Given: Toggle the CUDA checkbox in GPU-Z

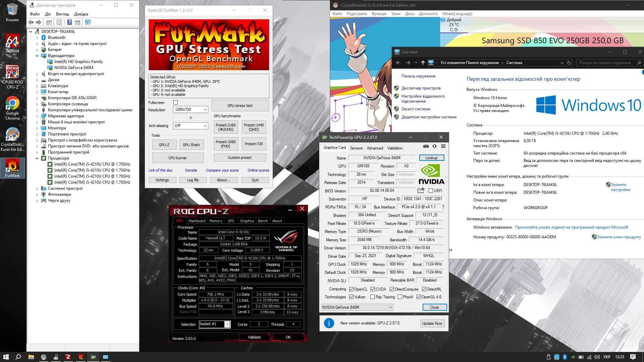Looking at the screenshot, I should pyautogui.click(x=373, y=289).
